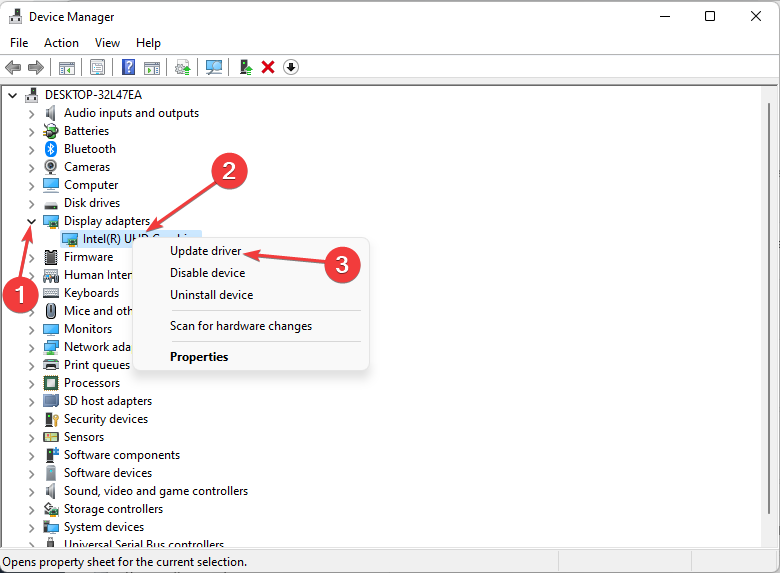The height and width of the screenshot is (573, 780).
Task: Select Properties in the context menu
Action: tap(199, 357)
